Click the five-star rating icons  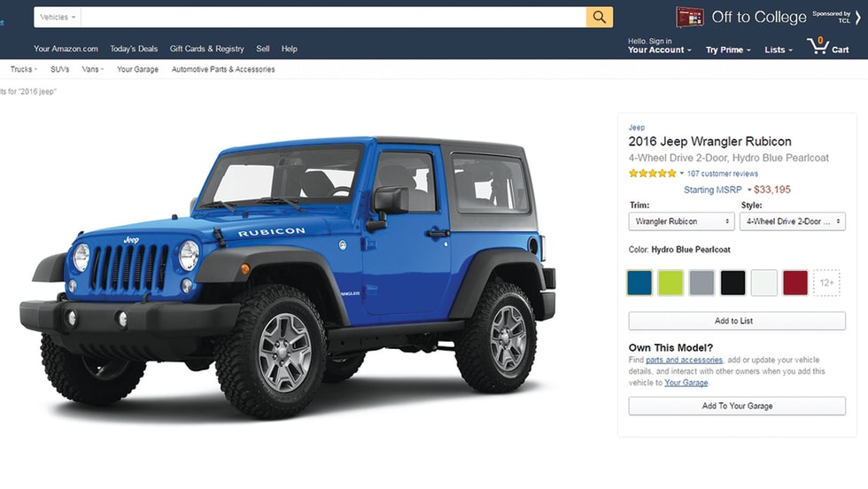click(653, 174)
